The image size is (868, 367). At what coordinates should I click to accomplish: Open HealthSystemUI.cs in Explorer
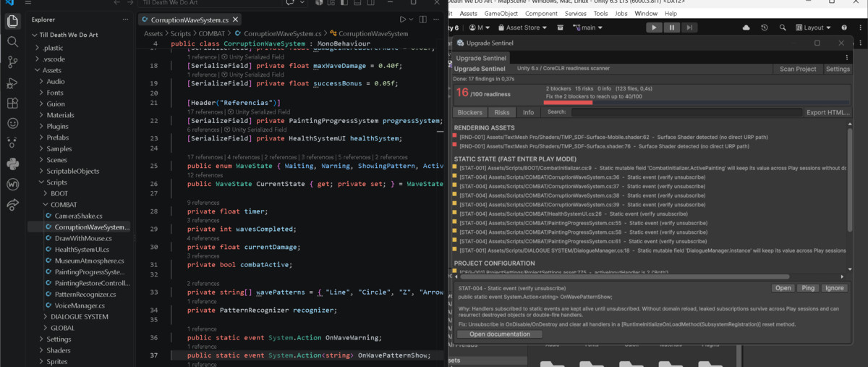pos(82,249)
